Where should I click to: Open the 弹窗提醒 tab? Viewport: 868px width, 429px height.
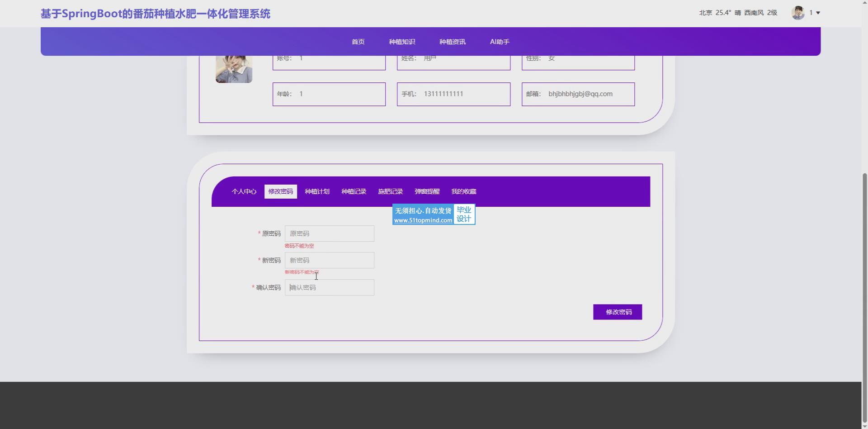point(427,191)
